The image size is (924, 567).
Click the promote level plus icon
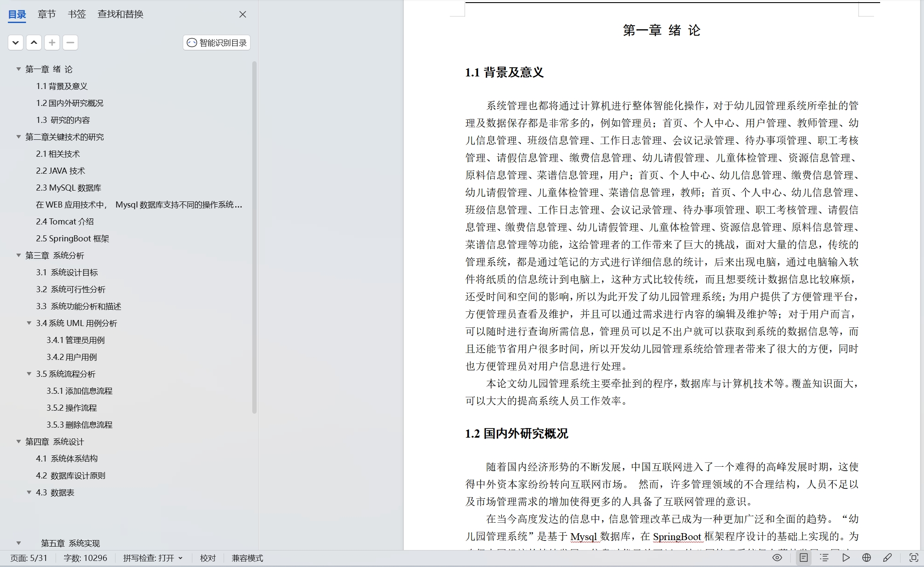tap(52, 43)
